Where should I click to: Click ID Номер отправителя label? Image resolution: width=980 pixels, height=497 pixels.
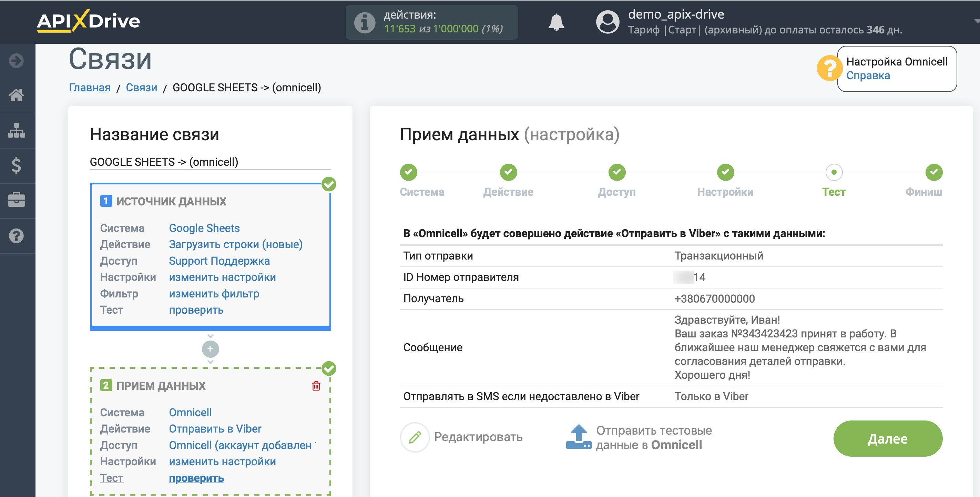pyautogui.click(x=461, y=277)
